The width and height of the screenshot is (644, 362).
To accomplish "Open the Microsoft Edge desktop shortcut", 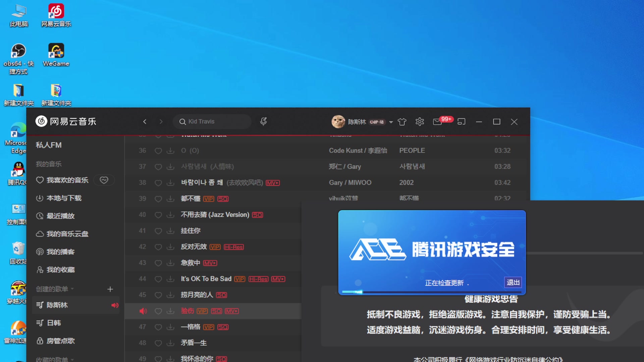I will (x=16, y=138).
